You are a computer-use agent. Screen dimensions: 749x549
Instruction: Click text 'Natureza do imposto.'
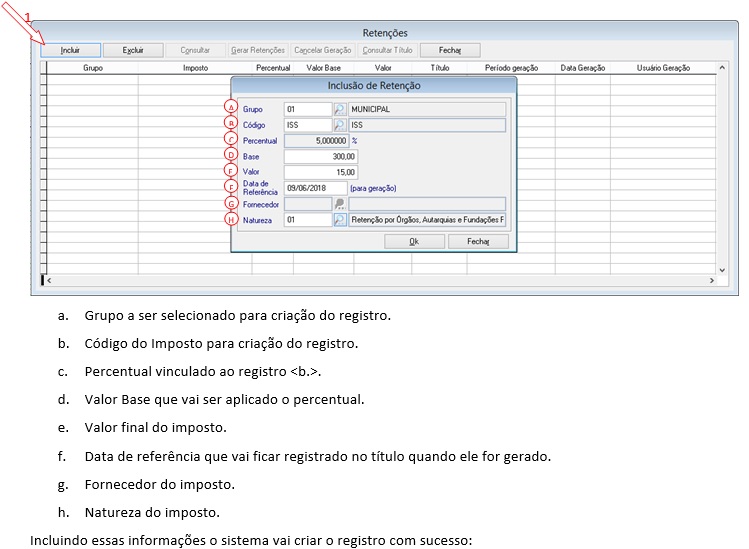pos(152,513)
